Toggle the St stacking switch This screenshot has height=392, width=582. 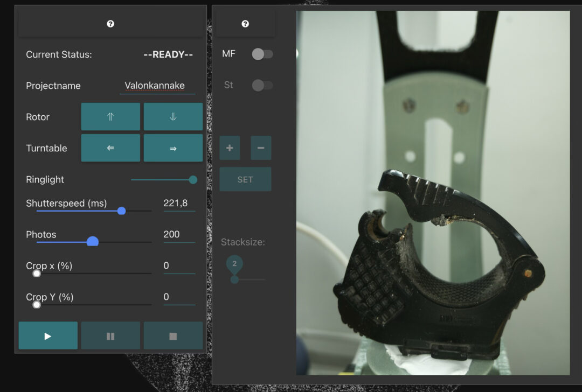[x=262, y=85]
